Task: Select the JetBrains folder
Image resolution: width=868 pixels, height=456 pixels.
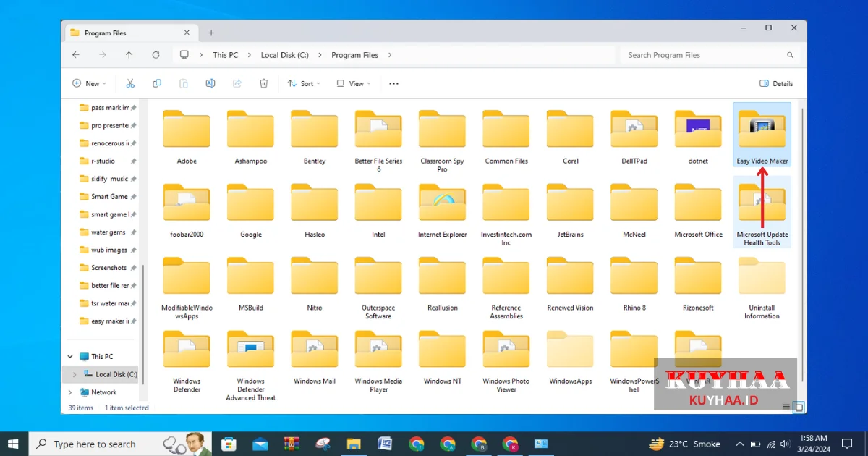Action: pyautogui.click(x=571, y=211)
